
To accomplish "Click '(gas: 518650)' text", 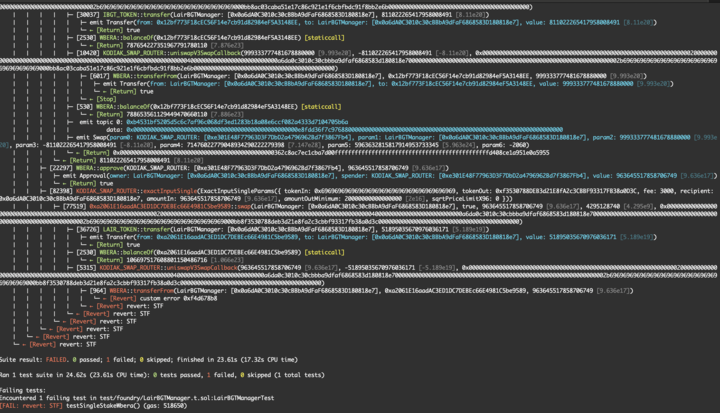I will pyautogui.click(x=165, y=406).
